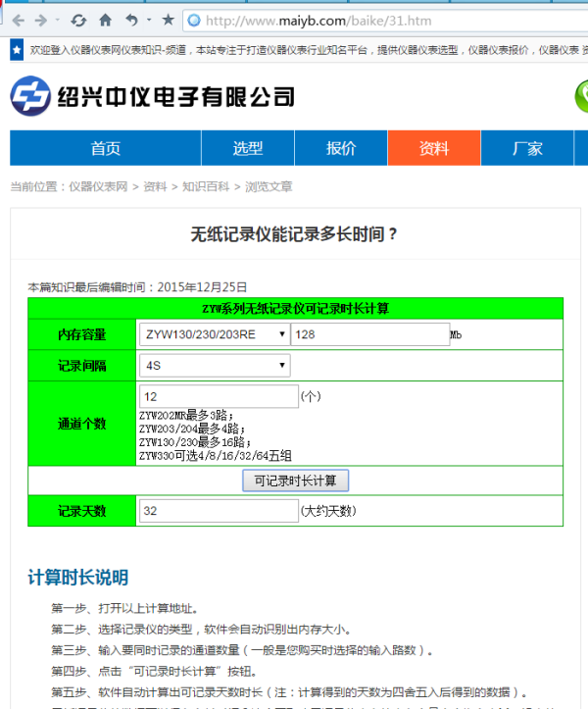588x709 pixels.
Task: Open the 资料 navigation tab
Action: (434, 148)
